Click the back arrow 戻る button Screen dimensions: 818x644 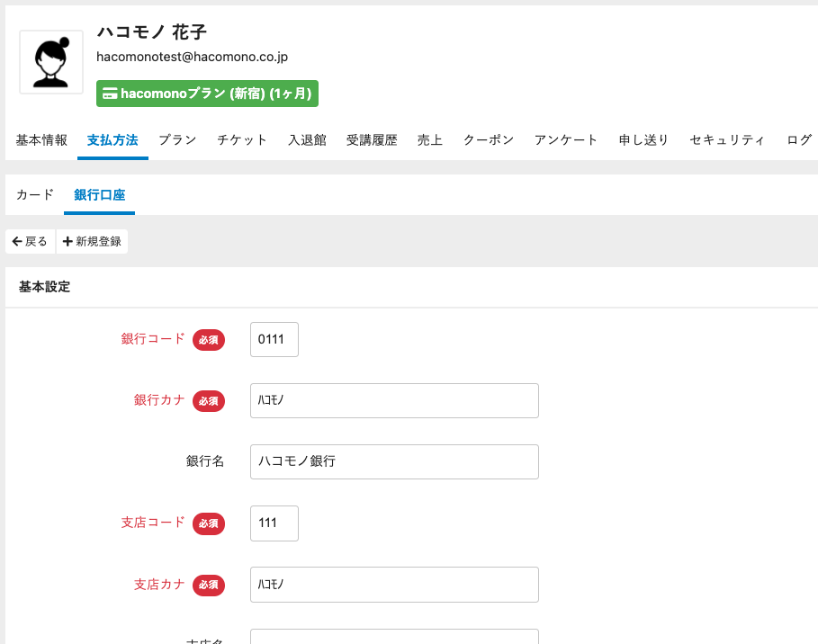[x=31, y=242]
